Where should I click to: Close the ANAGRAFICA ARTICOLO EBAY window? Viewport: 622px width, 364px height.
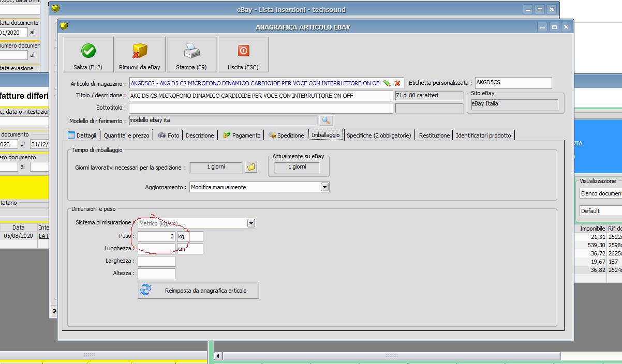(566, 27)
